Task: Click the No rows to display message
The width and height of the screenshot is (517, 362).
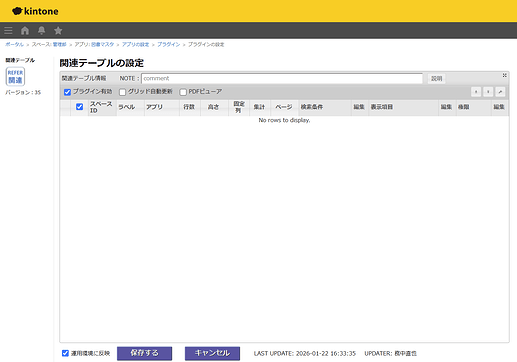Action: tap(284, 120)
